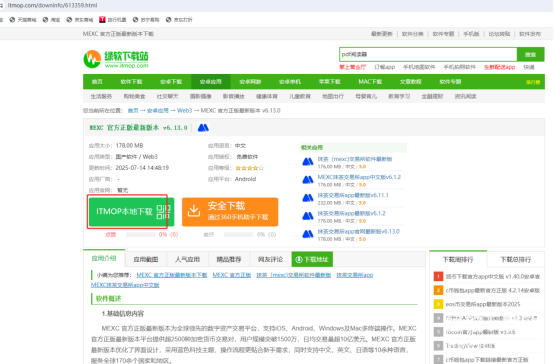Open 软件专题 in the green navigation bar
Viewport: 554px width, 364px height.
click(450, 82)
